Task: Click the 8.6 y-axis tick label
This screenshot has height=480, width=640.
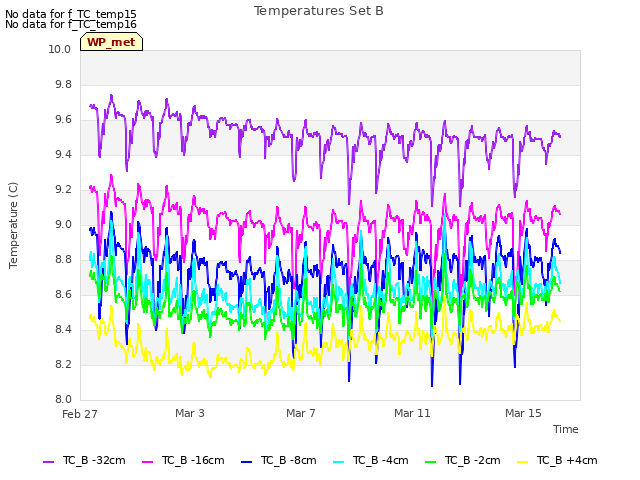Action: click(63, 294)
